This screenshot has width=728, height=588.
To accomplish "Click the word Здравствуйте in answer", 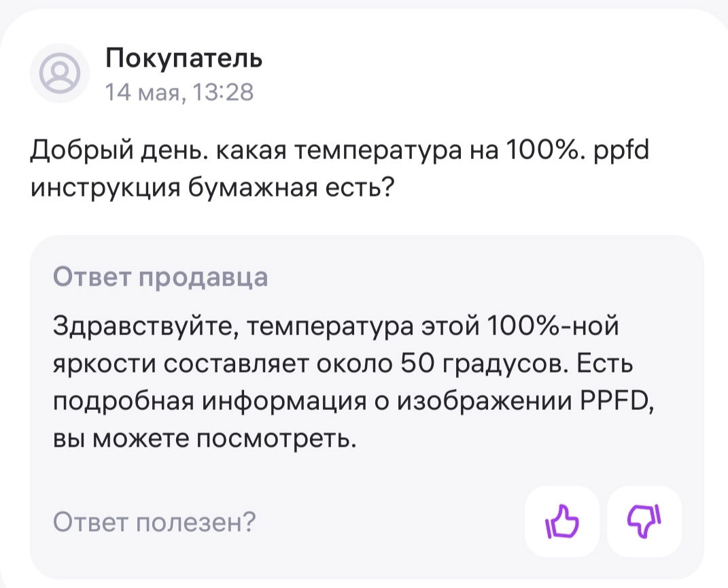I will coord(145,326).
